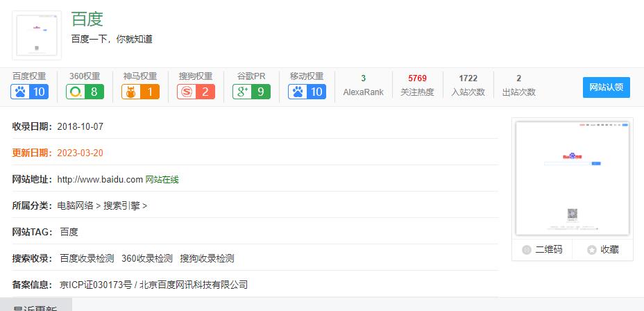
Task: Click the 收藏 label text
Action: click(609, 250)
